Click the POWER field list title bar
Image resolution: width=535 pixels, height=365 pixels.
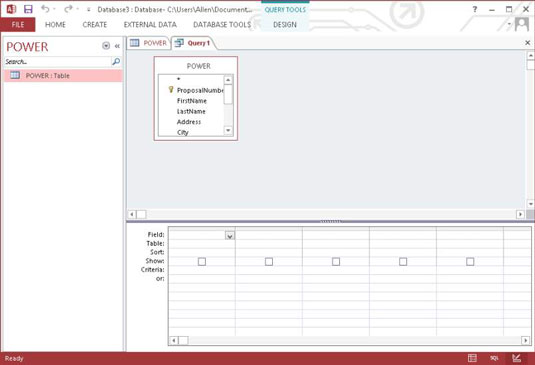pos(199,66)
